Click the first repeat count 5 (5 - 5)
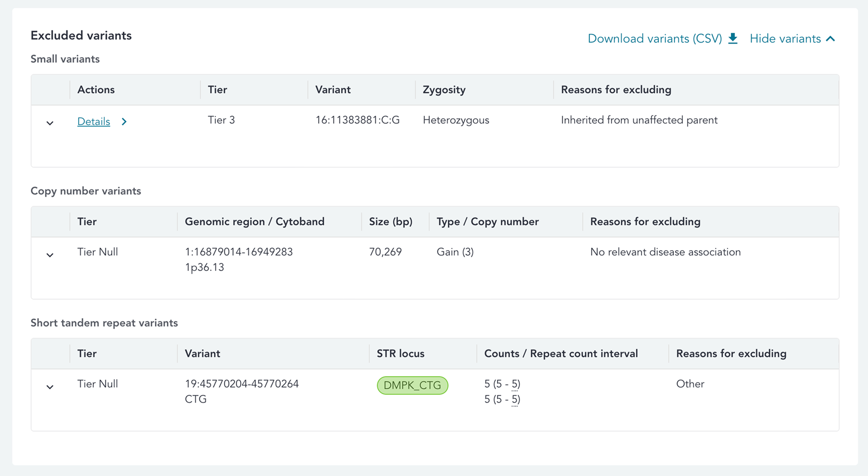Image resolution: width=868 pixels, height=476 pixels. (502, 384)
